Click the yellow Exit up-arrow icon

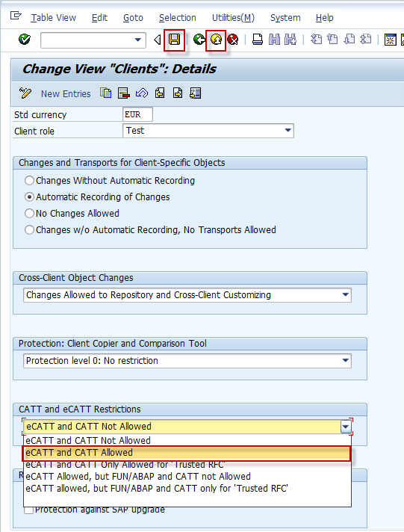click(x=216, y=40)
